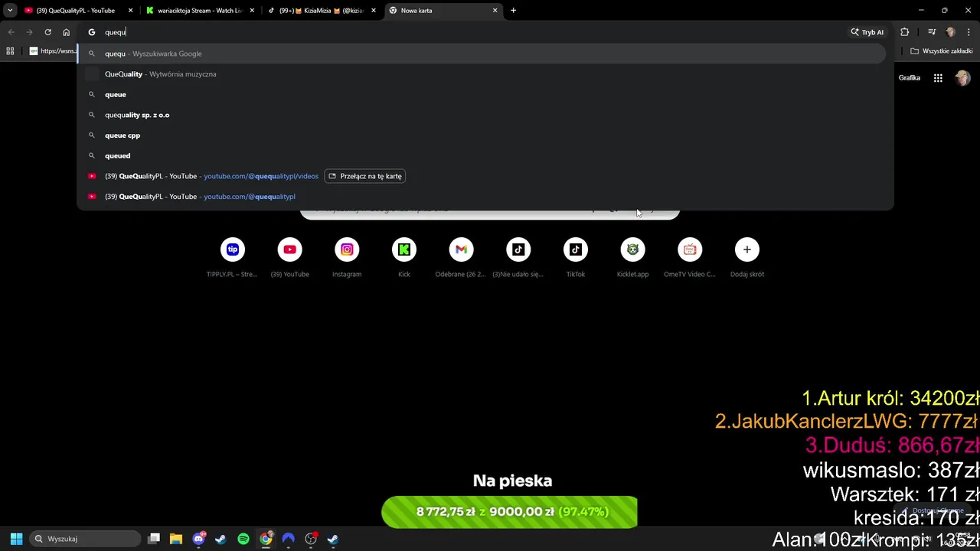The image size is (980, 551).
Task: Click the Na pieska donation progress bar
Action: tap(509, 512)
